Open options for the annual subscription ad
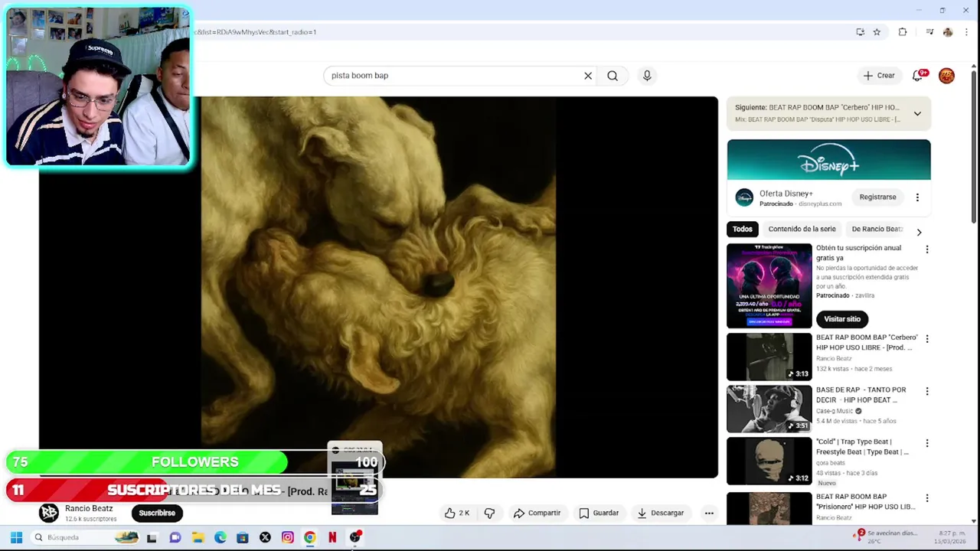 [927, 249]
